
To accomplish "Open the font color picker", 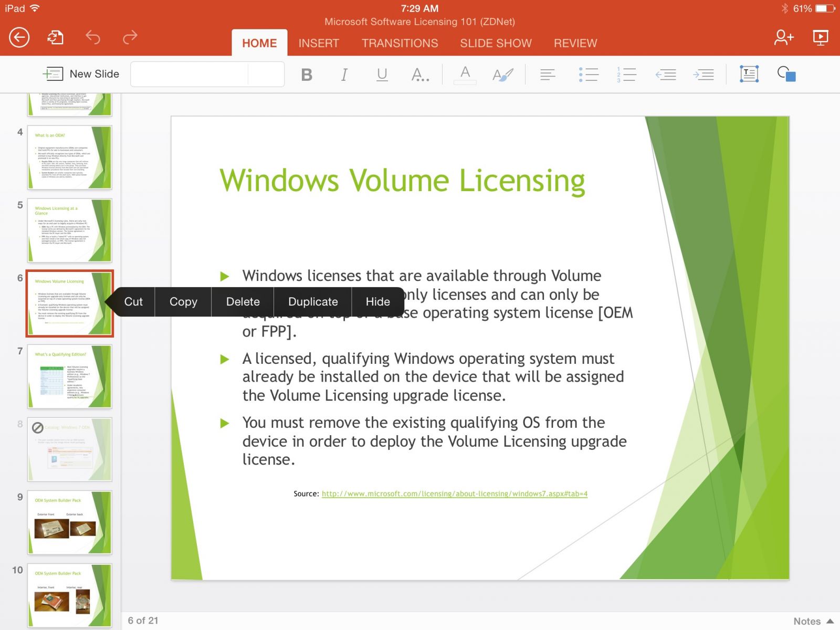I will point(465,75).
